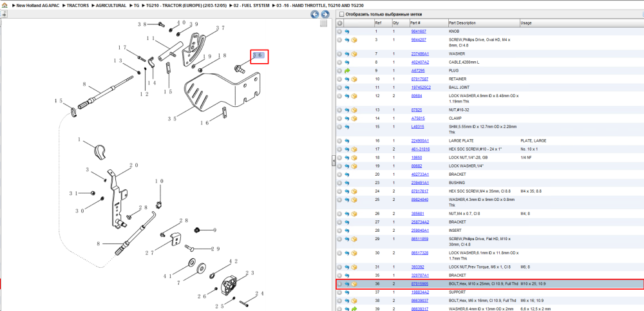Toggle selection circle for Ref 20 BRACKET row
This screenshot has height=311, width=644.
pos(339,174)
